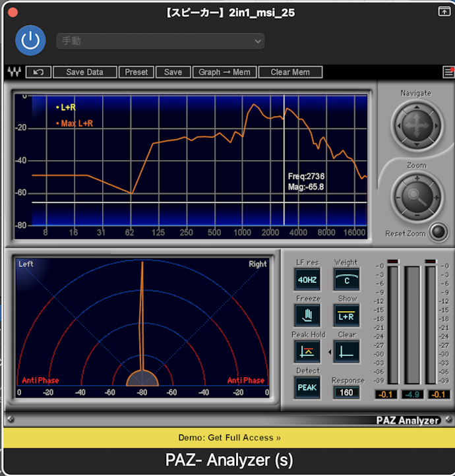Click the Clear Mem button
The image size is (455, 476).
click(290, 73)
